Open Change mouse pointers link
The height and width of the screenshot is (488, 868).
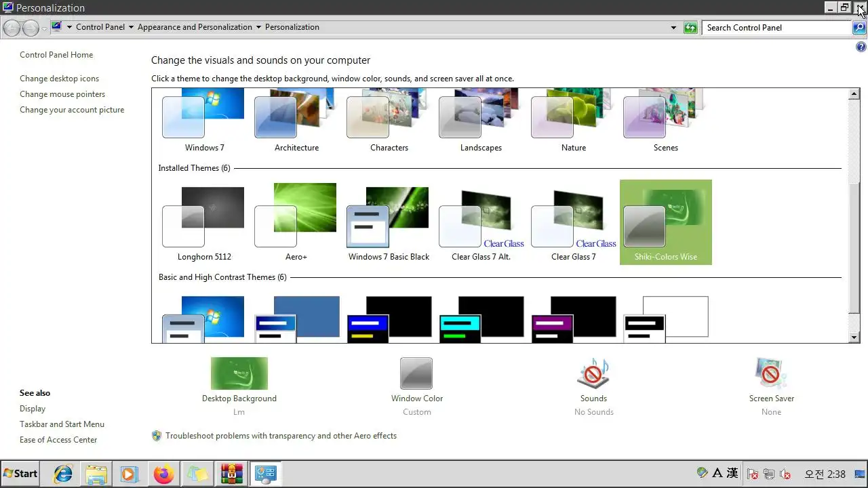(x=62, y=94)
